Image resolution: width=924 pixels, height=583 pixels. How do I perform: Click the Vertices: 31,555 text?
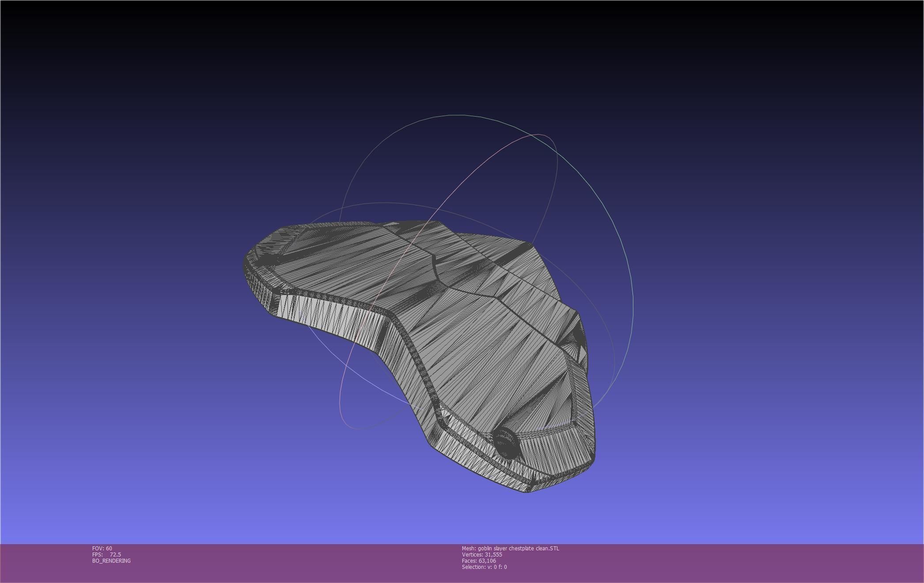pos(482,554)
